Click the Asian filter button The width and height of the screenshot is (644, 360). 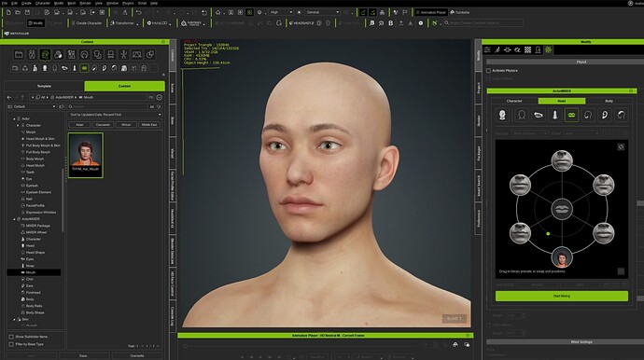point(79,124)
